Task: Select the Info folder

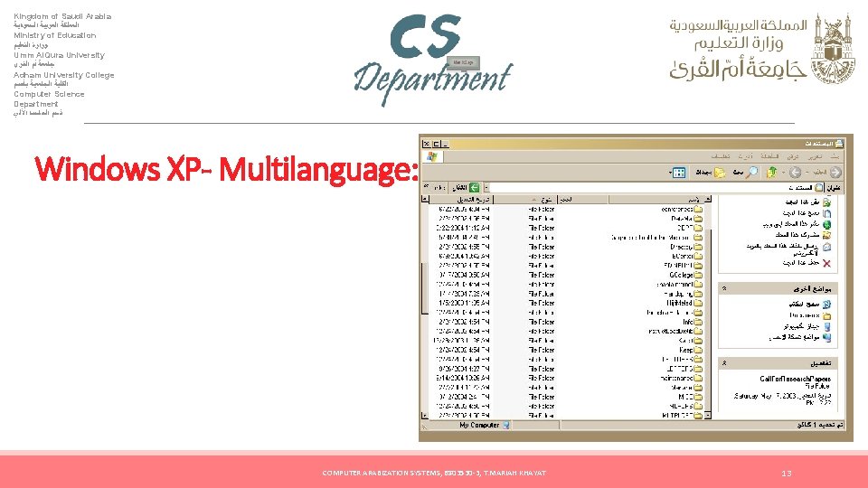Action: pos(693,322)
